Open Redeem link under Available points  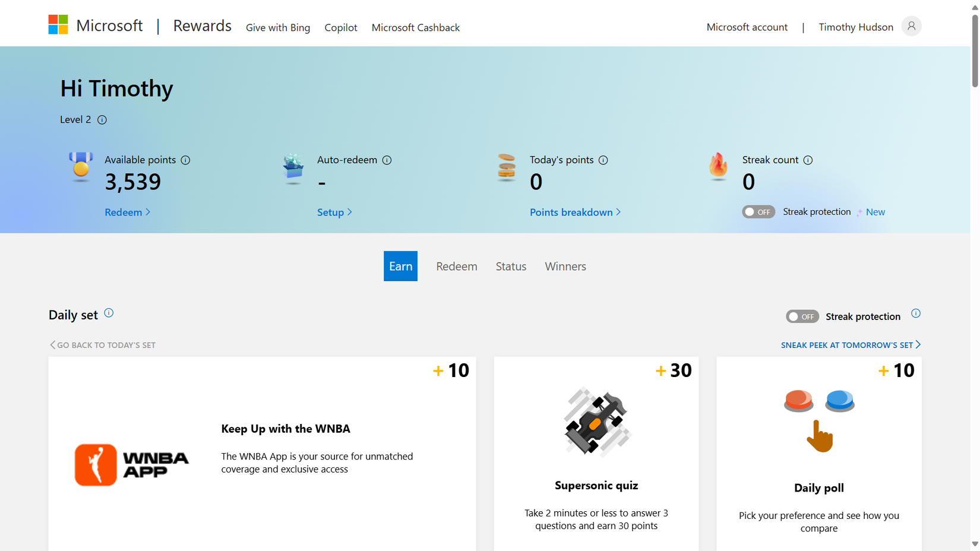pyautogui.click(x=127, y=212)
